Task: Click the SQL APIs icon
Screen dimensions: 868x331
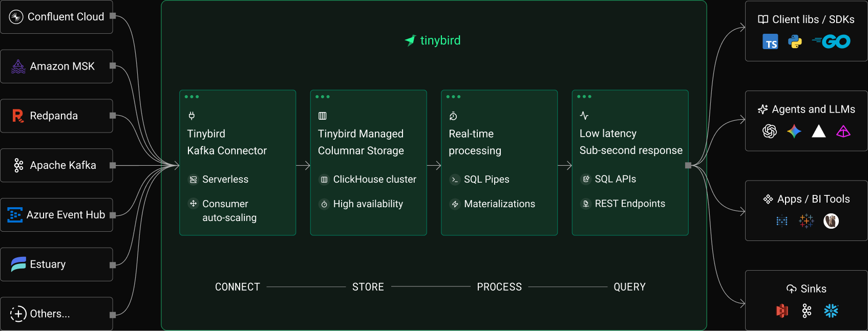Action: (586, 179)
